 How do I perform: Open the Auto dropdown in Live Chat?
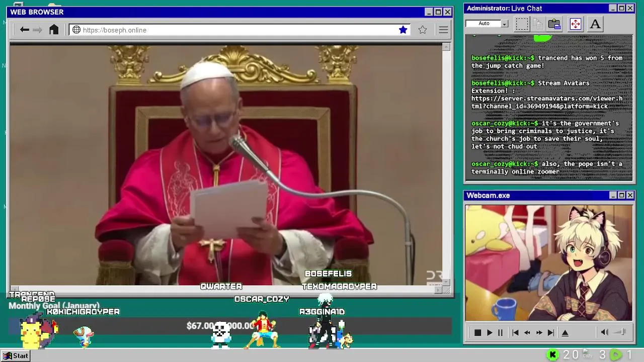coord(505,24)
